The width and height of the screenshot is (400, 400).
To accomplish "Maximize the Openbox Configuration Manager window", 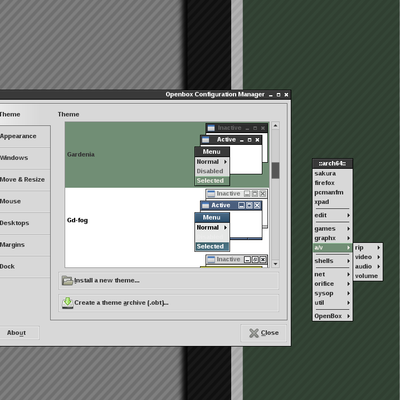I will pos(278,95).
